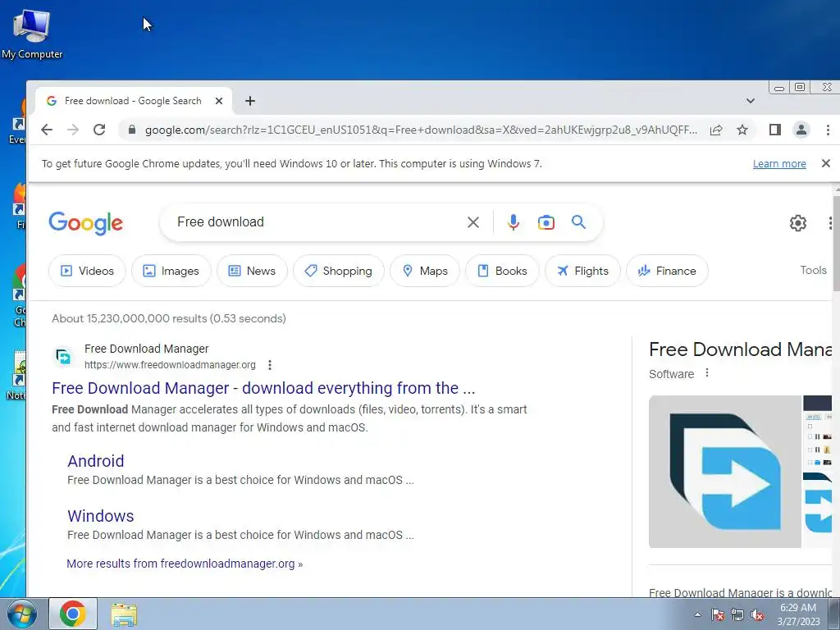Open result options dots beside freedownloadmanager.org URL
Image resolution: width=840 pixels, height=630 pixels.
tap(269, 365)
